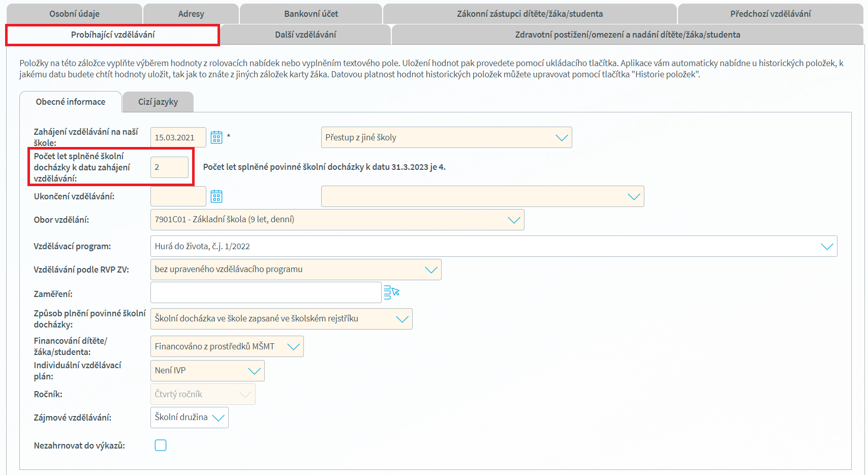The width and height of the screenshot is (868, 475).
Task: Select the Probíhající vzdělávání tab
Action: pyautogui.click(x=113, y=35)
